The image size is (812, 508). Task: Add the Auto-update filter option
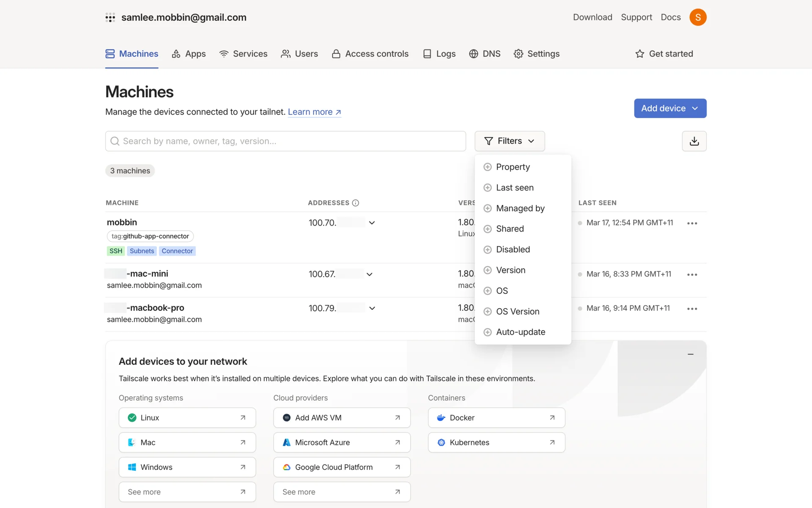(x=520, y=332)
